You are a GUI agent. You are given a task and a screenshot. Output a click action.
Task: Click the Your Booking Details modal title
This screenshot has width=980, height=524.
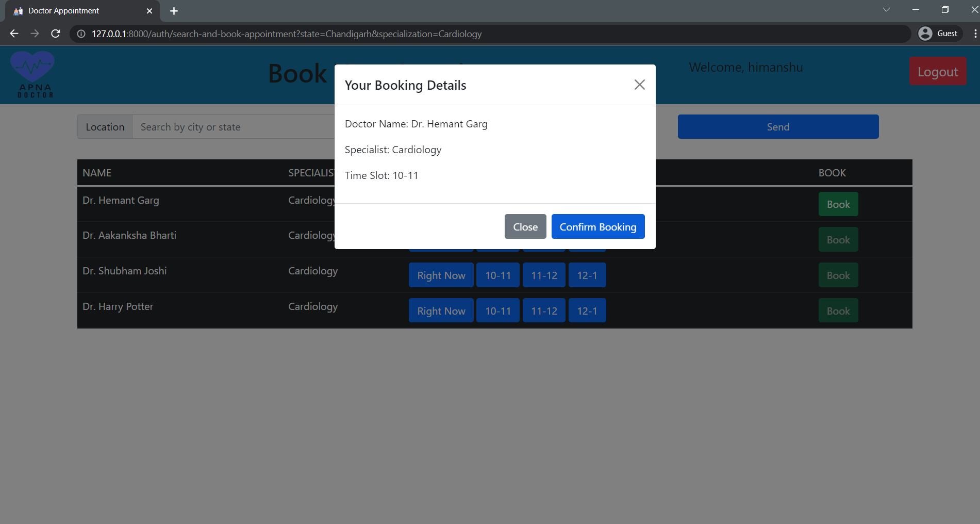(406, 85)
